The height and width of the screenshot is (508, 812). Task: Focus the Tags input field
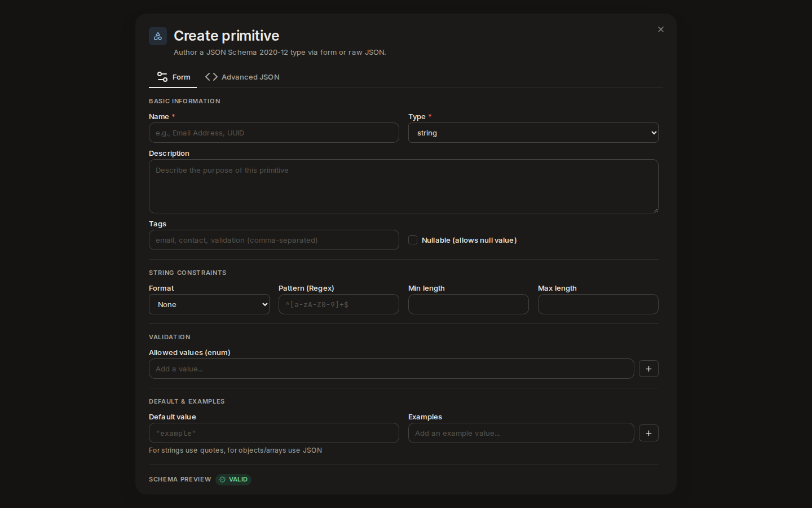[274, 240]
